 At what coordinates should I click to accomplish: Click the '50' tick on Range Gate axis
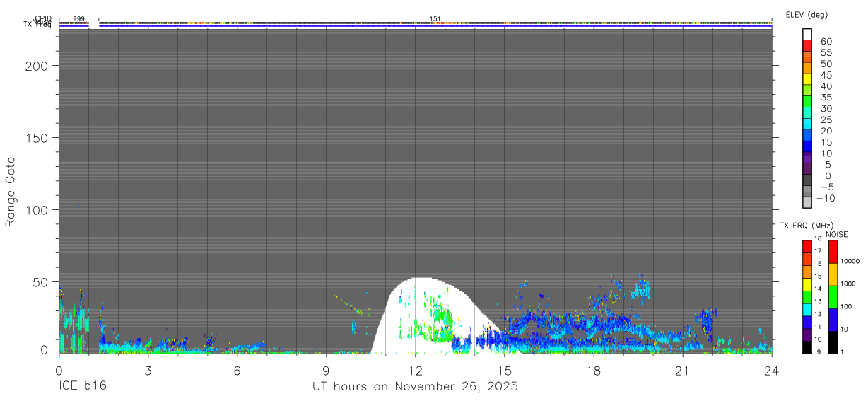pos(41,282)
